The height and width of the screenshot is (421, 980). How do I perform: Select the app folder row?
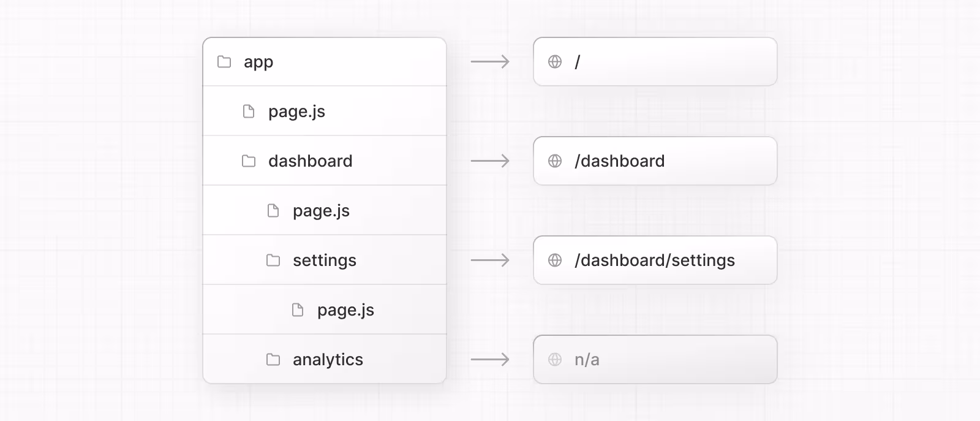325,62
